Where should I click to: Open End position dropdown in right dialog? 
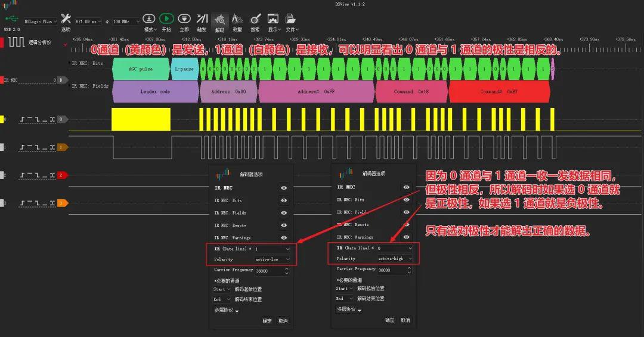[344, 298]
